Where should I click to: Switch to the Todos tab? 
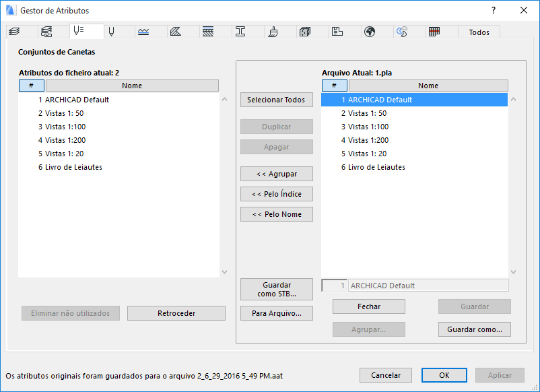479,32
